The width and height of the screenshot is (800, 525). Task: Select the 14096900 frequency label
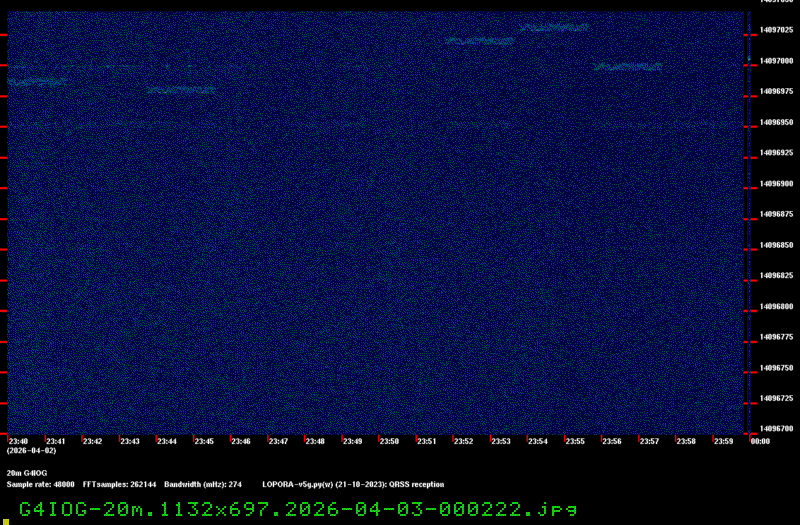click(x=777, y=184)
